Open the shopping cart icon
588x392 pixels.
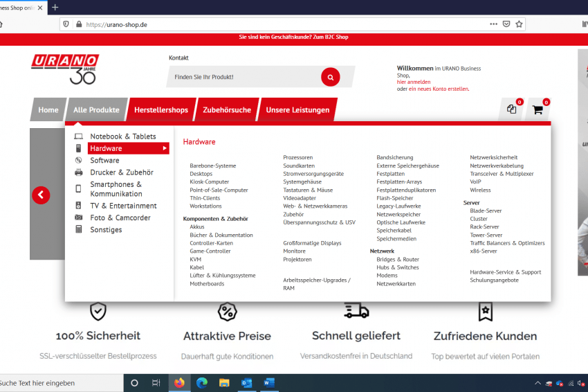(x=538, y=109)
